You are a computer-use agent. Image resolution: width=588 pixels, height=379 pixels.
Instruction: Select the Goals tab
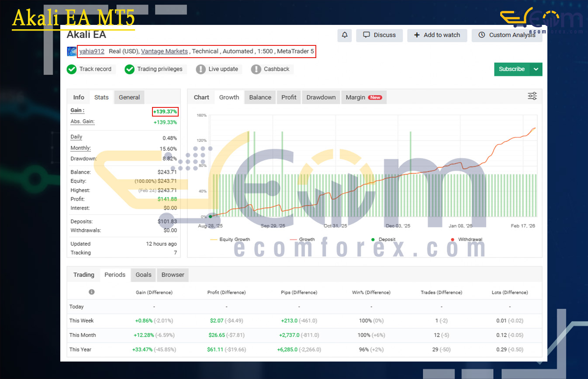click(143, 275)
